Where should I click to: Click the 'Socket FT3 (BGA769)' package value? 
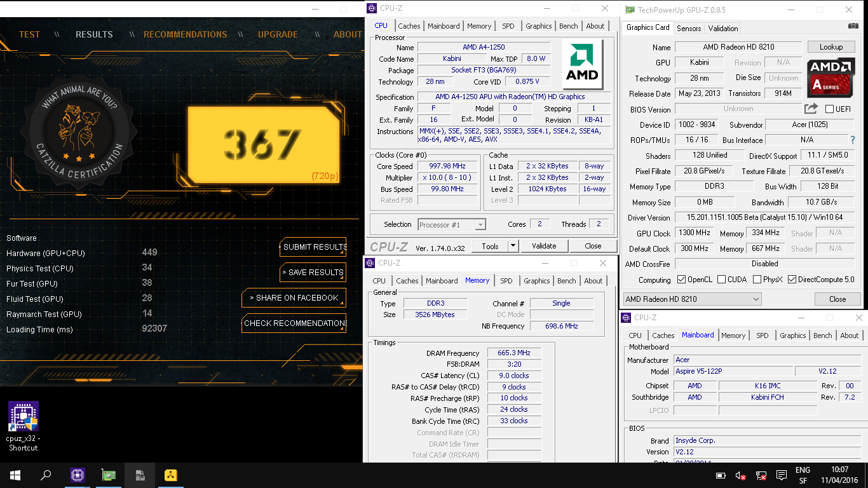(484, 70)
